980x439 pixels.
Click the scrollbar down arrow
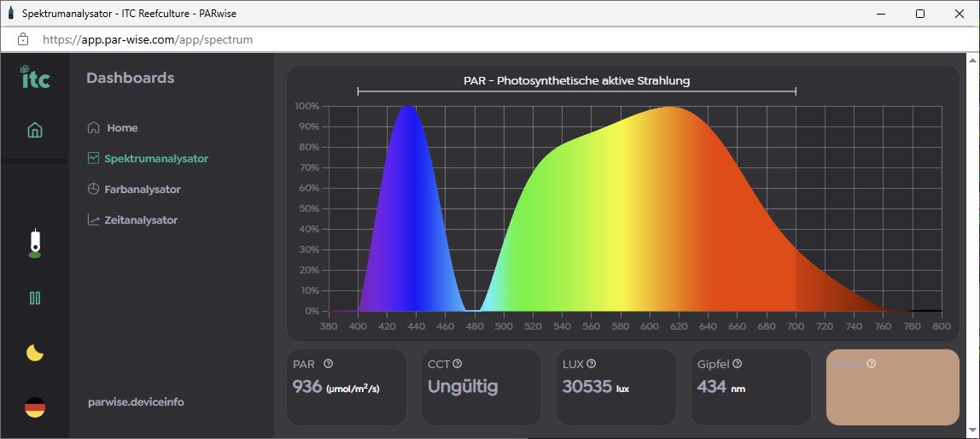point(971,431)
